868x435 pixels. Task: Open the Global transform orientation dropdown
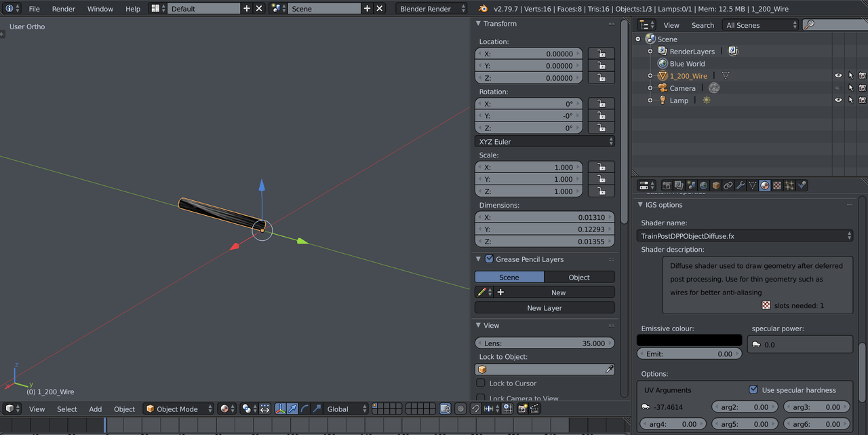(347, 409)
